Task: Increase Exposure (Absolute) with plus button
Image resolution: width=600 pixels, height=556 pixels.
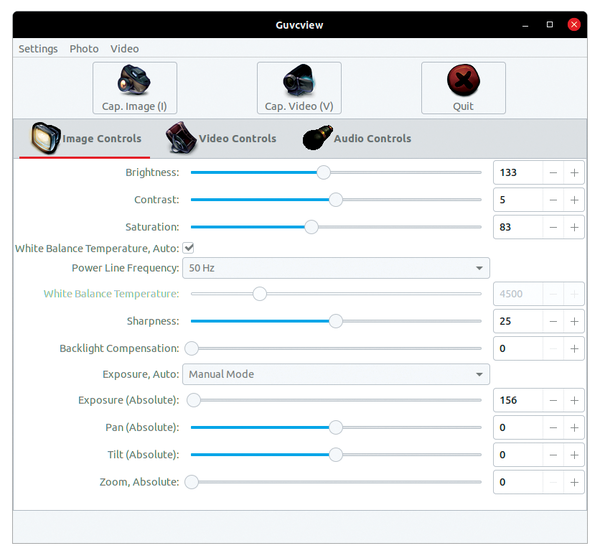Action: (574, 401)
